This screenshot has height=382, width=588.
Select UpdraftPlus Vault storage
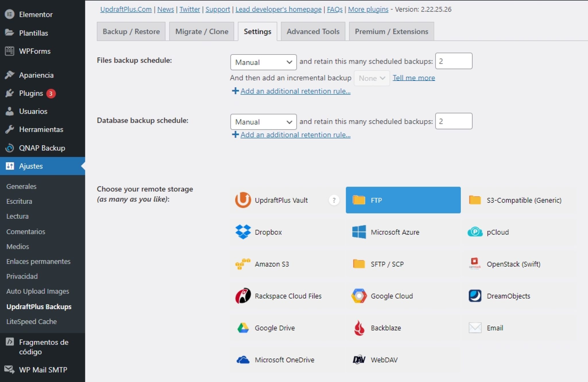click(281, 200)
